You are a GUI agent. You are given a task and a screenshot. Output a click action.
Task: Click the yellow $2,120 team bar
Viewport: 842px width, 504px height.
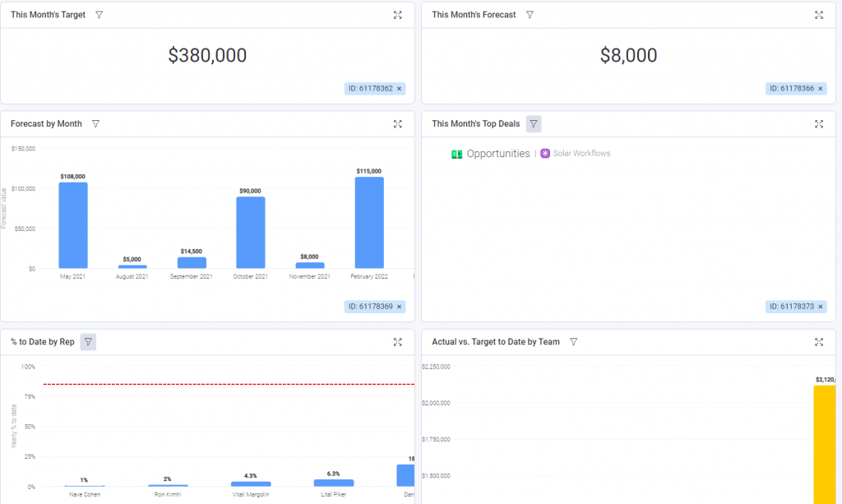[x=824, y=445]
